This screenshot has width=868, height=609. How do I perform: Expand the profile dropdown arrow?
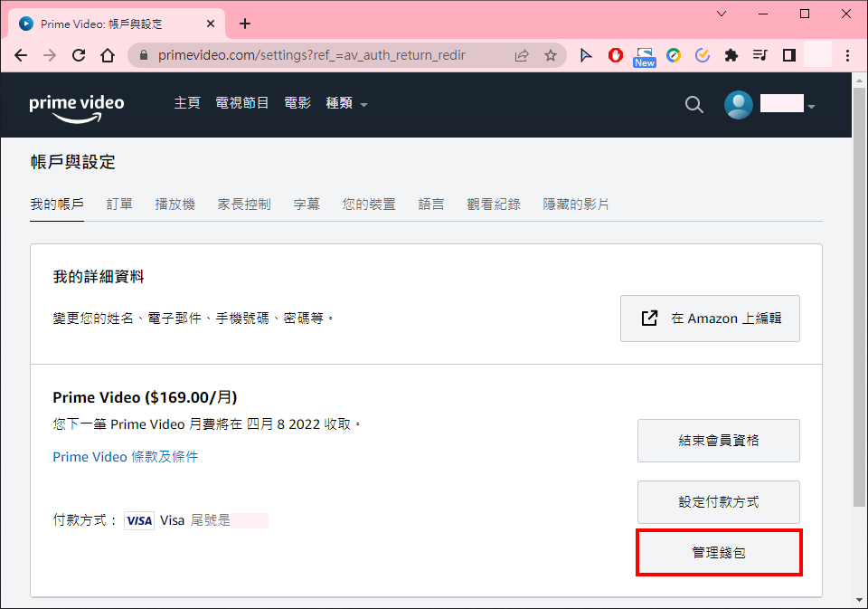click(x=811, y=106)
